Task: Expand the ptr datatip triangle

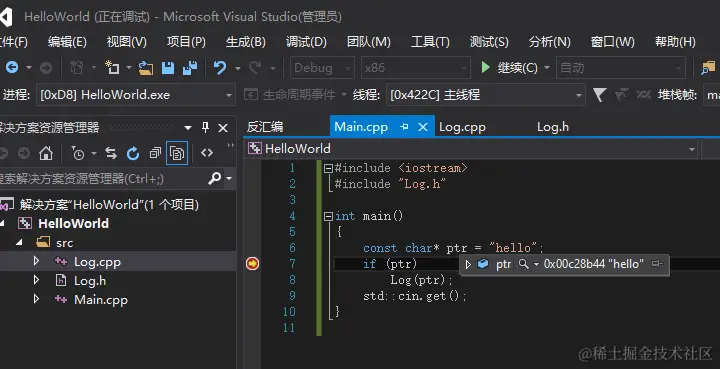Action: 468,264
